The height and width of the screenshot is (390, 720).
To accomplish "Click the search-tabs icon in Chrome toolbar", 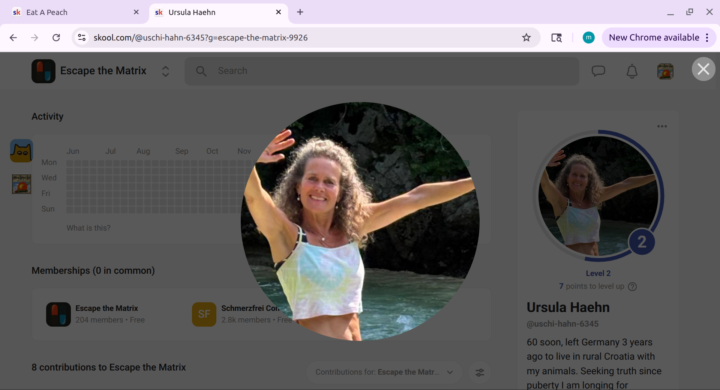I will click(556, 38).
